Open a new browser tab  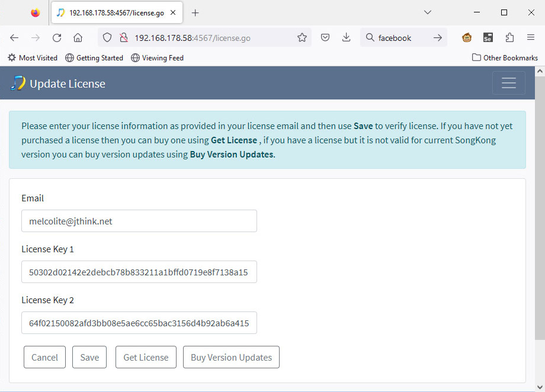[x=195, y=13]
